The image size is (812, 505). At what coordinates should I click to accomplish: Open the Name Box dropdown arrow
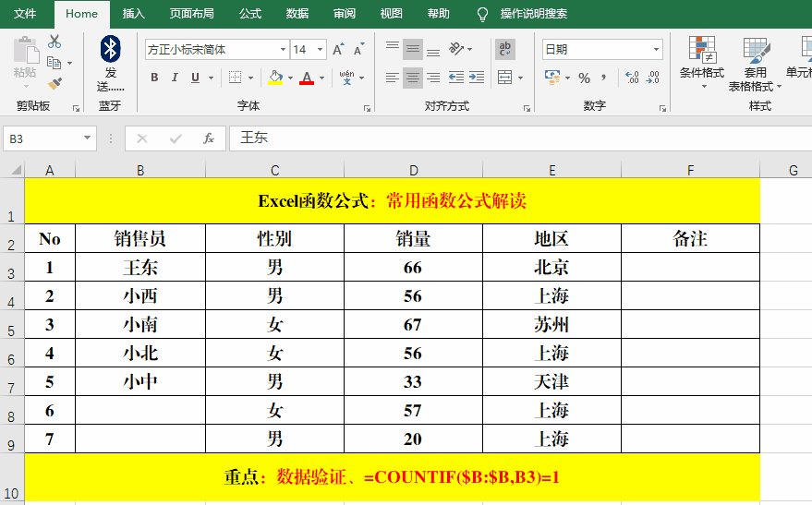coord(88,138)
